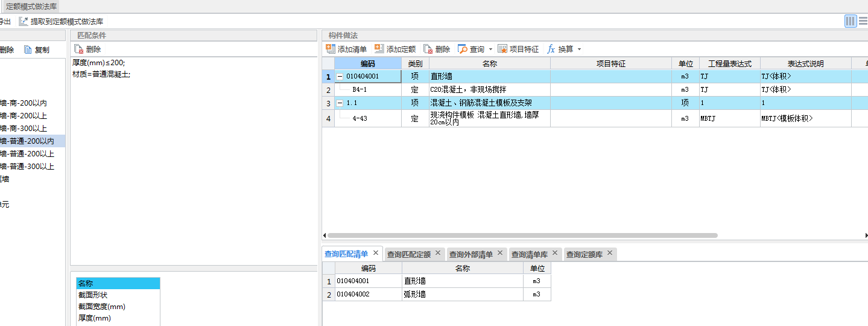The width and height of the screenshot is (868, 326).
Task: Click the horizontal scrollbar of 构件做法 table
Action: 522,235
